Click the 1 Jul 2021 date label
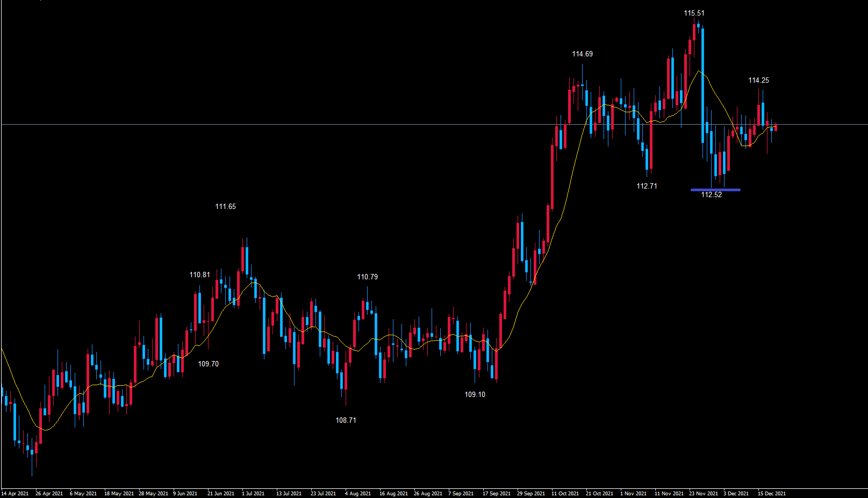 tap(253, 493)
